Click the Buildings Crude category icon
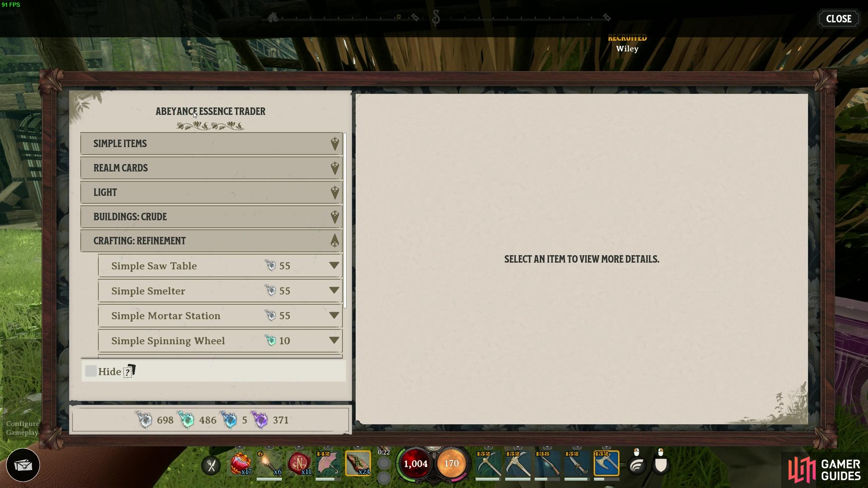Image resolution: width=868 pixels, height=488 pixels. (x=334, y=216)
